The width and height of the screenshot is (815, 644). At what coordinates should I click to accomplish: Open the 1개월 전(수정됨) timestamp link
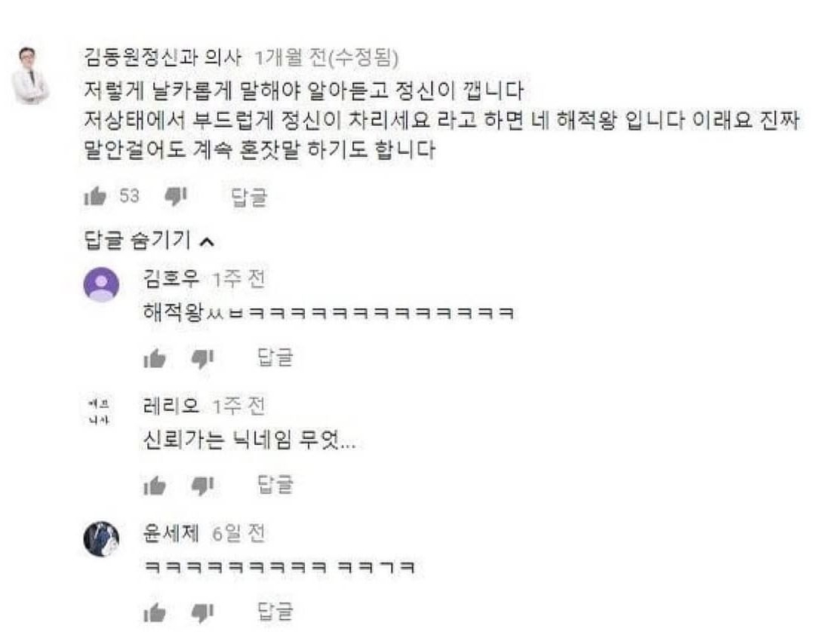pos(327,57)
